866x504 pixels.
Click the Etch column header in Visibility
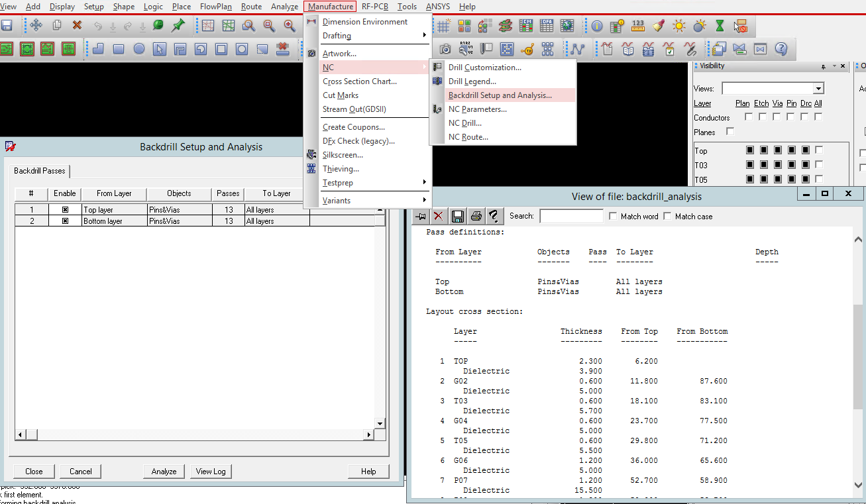coord(761,103)
